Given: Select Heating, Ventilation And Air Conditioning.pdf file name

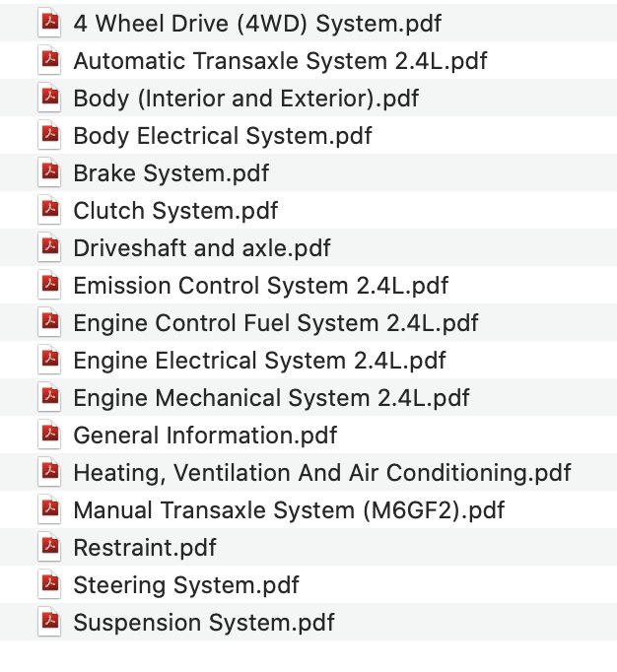Looking at the screenshot, I should [322, 473].
